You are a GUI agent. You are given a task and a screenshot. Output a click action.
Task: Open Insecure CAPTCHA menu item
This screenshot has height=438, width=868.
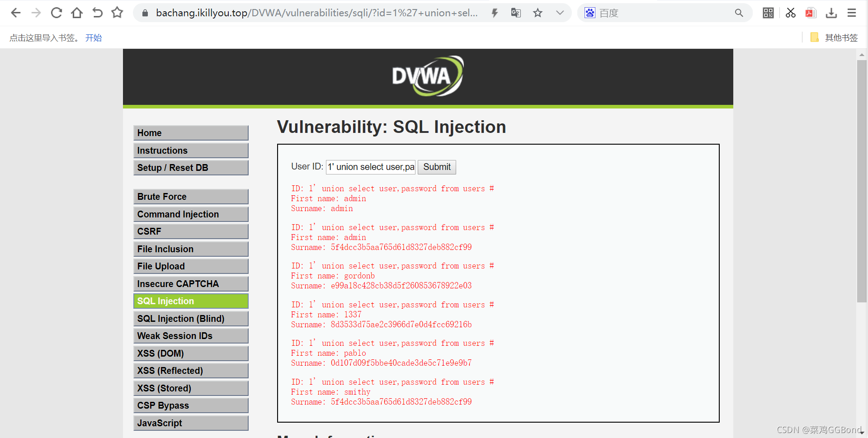[x=191, y=284]
